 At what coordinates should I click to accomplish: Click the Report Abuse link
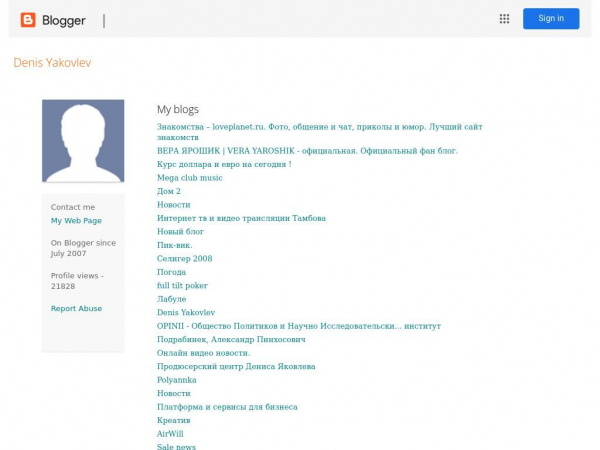[76, 309]
